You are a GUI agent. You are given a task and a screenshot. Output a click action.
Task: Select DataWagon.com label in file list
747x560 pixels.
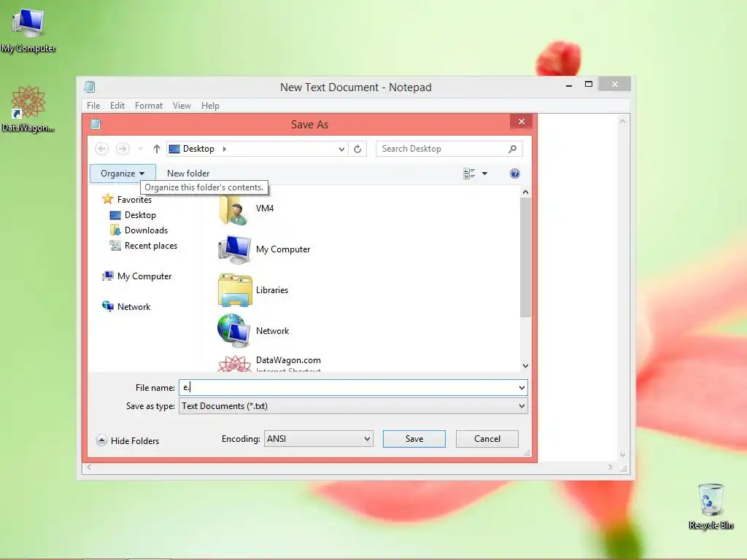click(288, 360)
